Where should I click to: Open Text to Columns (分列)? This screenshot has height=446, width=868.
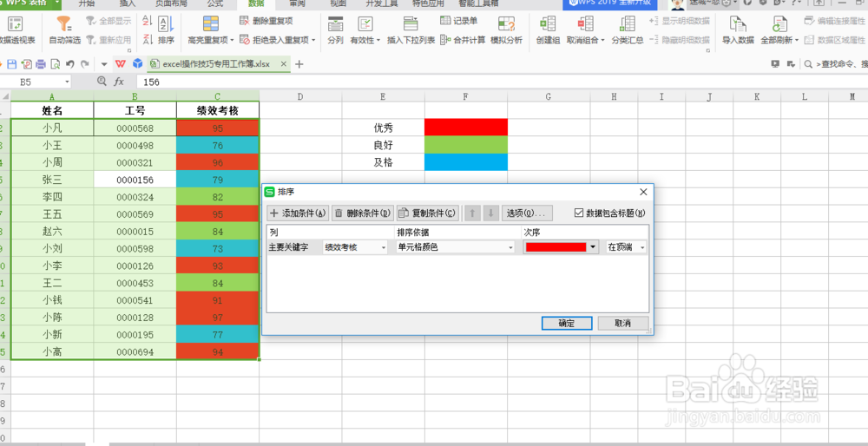click(x=335, y=30)
